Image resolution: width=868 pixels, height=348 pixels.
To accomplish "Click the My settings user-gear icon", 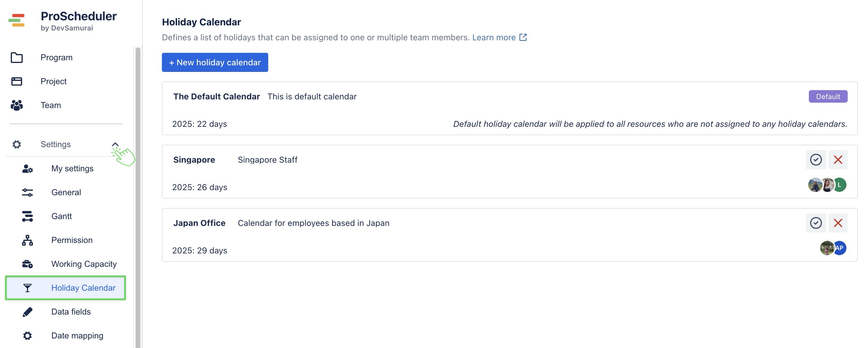I will coord(27,169).
